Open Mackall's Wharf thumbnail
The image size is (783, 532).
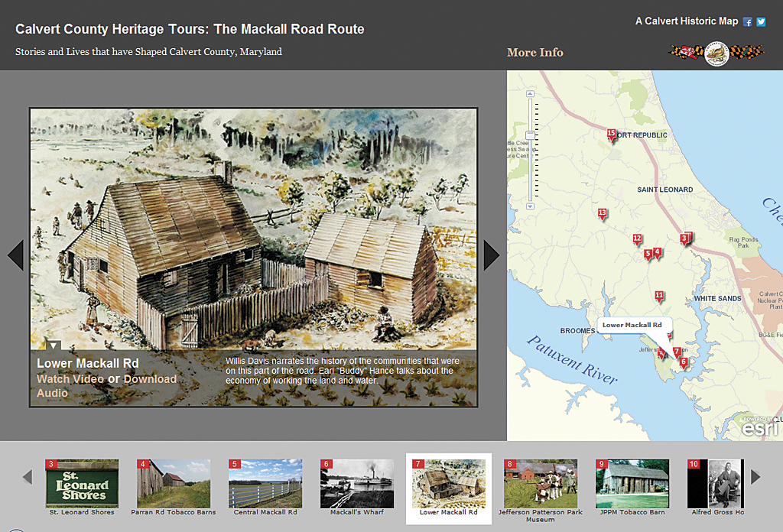click(x=357, y=484)
